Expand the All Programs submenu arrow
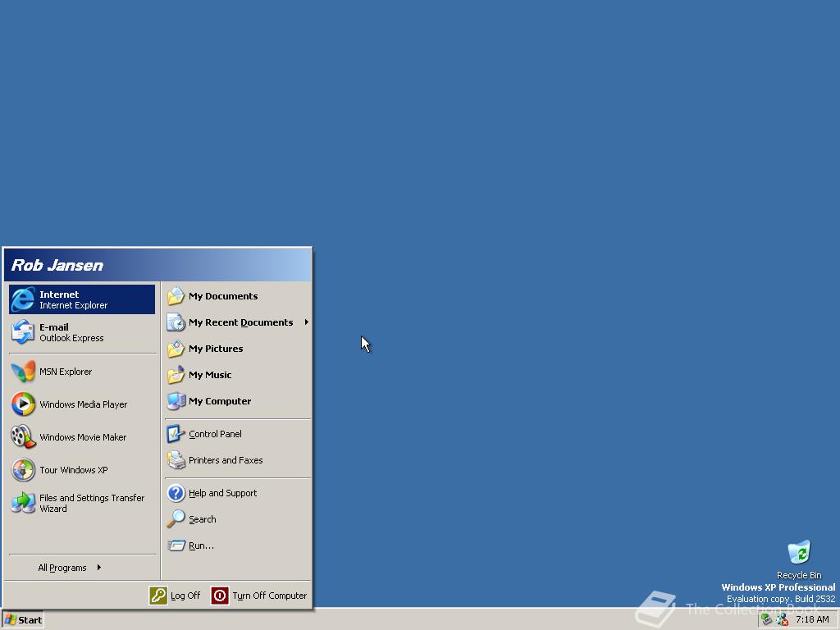The image size is (840, 630). (99, 568)
